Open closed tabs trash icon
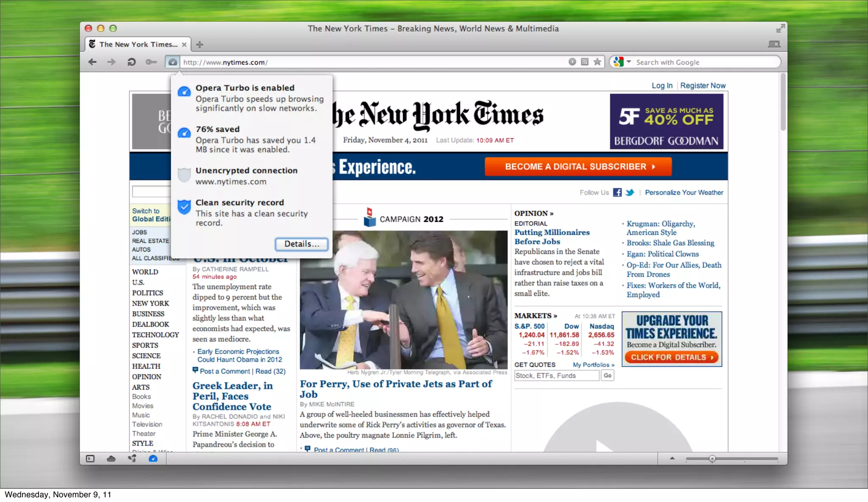Screen dimensions: 868x502 click(774, 44)
